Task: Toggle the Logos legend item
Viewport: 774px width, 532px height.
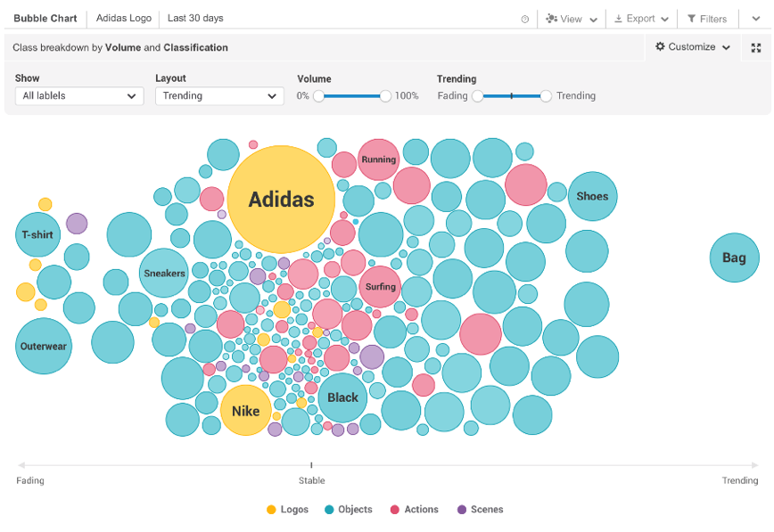Action: point(287,510)
